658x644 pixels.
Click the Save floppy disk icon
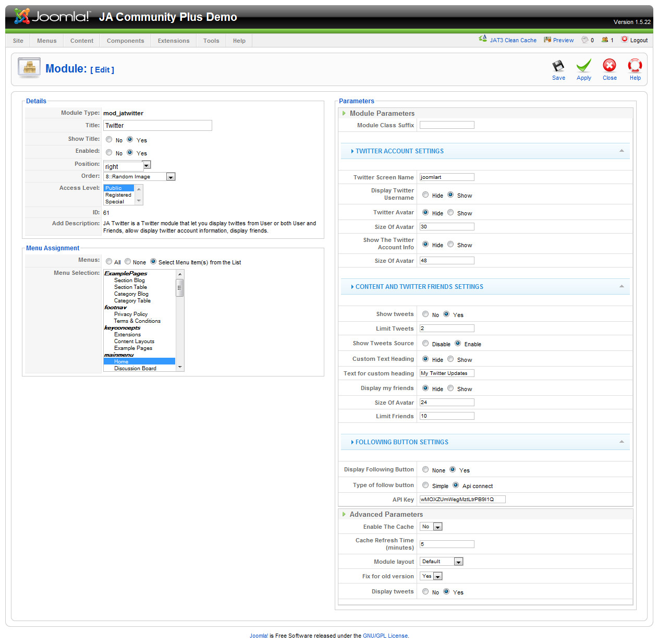coord(558,66)
